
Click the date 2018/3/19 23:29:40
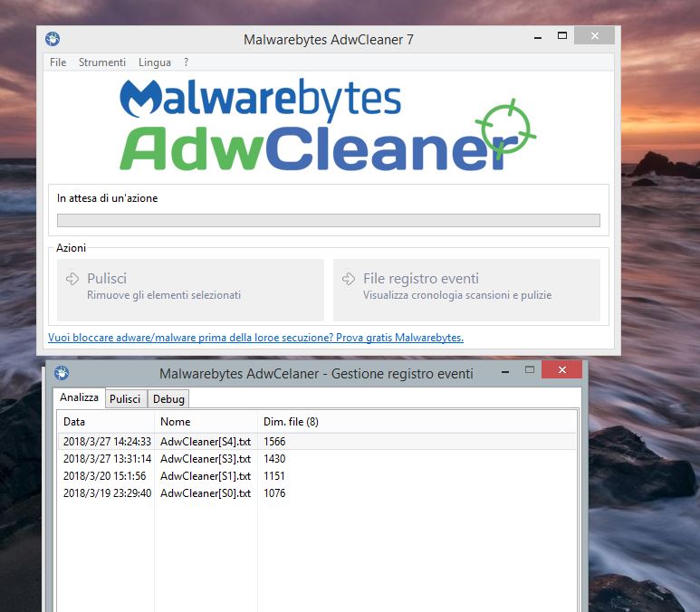pos(107,493)
